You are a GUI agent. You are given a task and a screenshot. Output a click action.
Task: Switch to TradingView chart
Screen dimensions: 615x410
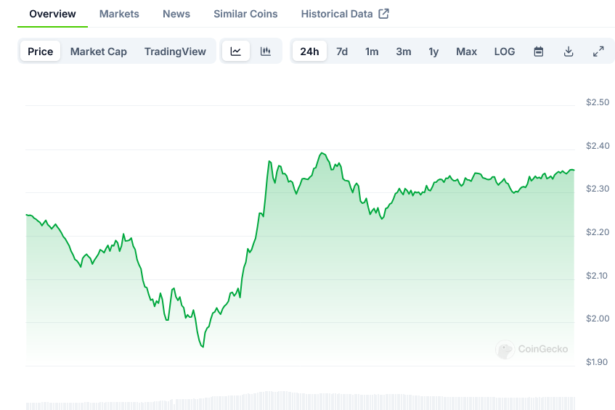175,51
